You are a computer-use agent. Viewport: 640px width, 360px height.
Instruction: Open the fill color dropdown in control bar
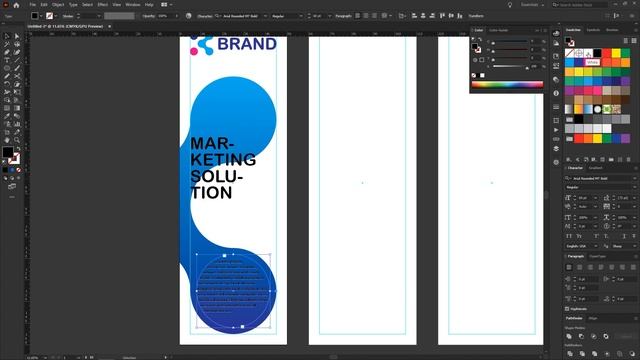click(41, 16)
